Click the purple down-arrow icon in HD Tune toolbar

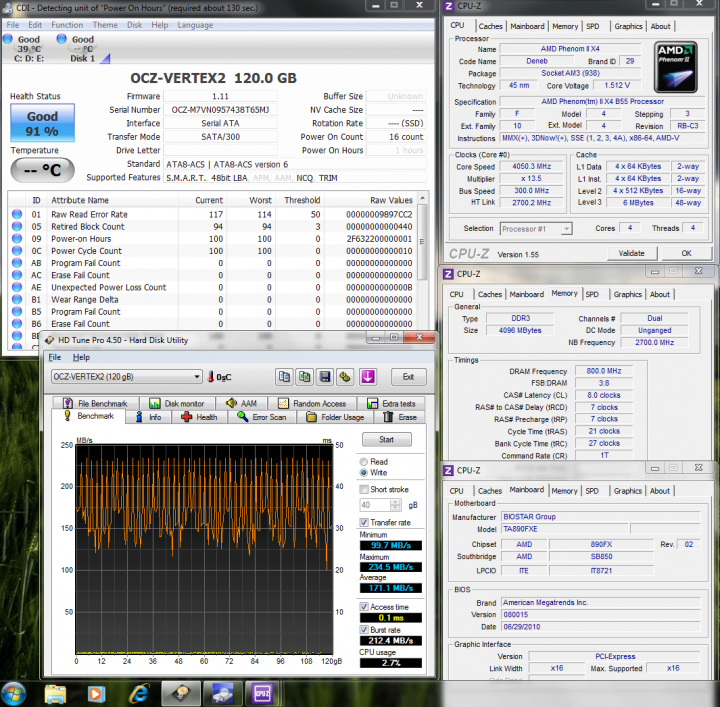(367, 377)
